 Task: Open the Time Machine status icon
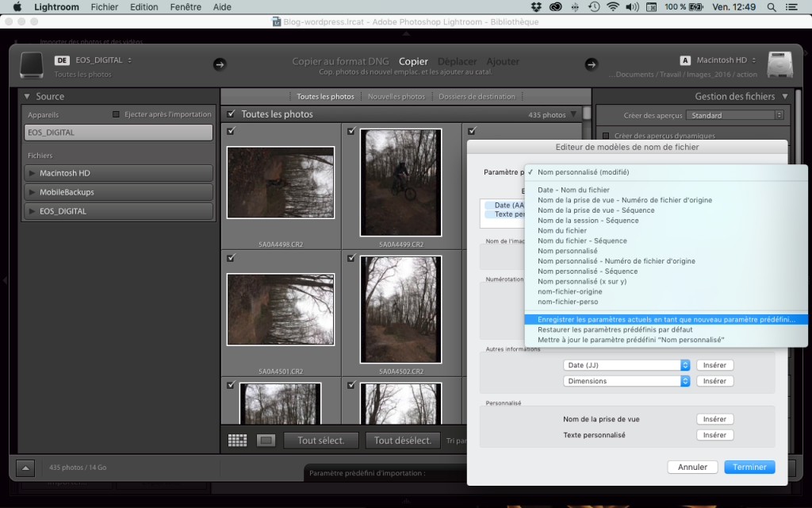pos(594,6)
